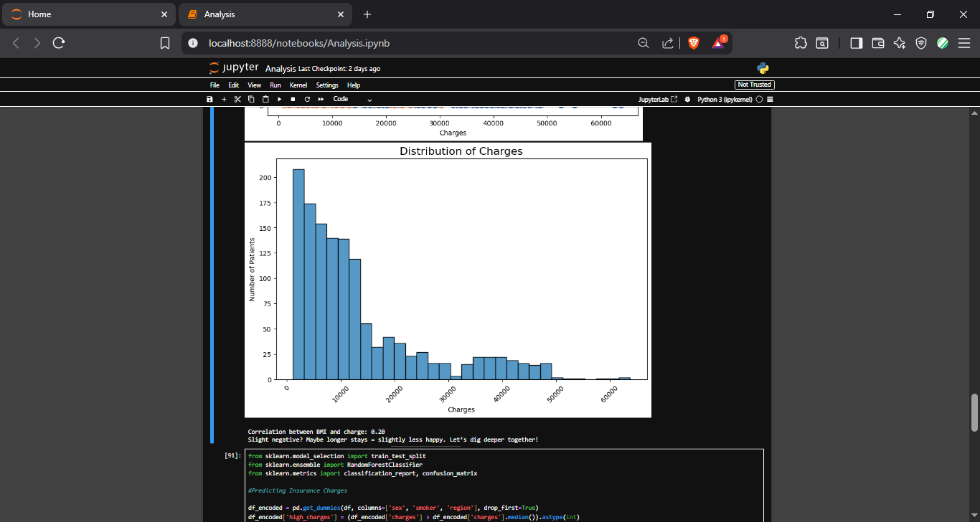
Task: Click the Not Trusted button
Action: [x=755, y=85]
